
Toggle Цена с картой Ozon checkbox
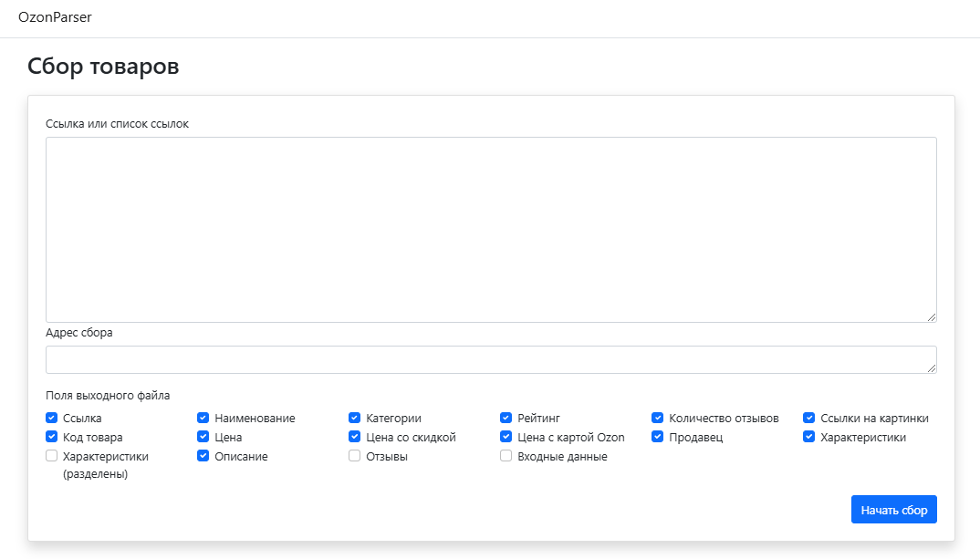tap(506, 437)
